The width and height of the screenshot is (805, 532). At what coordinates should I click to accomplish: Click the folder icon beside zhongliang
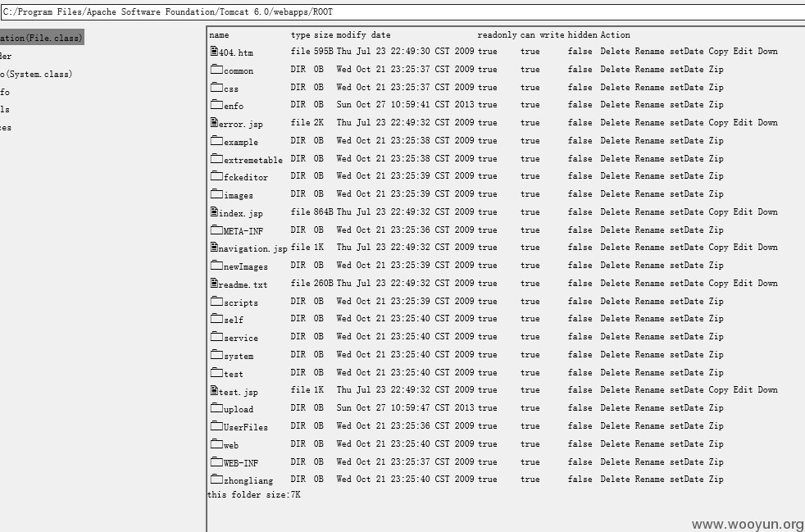[x=216, y=479]
